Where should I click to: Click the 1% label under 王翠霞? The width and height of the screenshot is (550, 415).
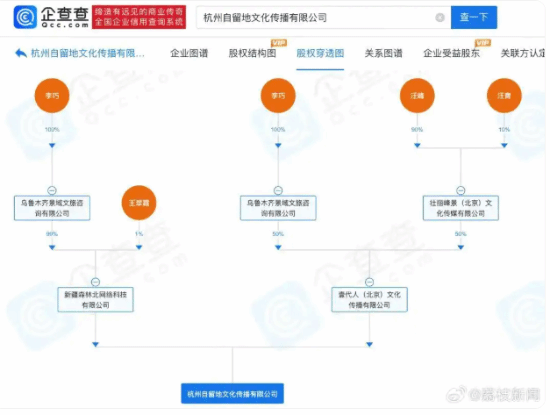[x=139, y=234]
